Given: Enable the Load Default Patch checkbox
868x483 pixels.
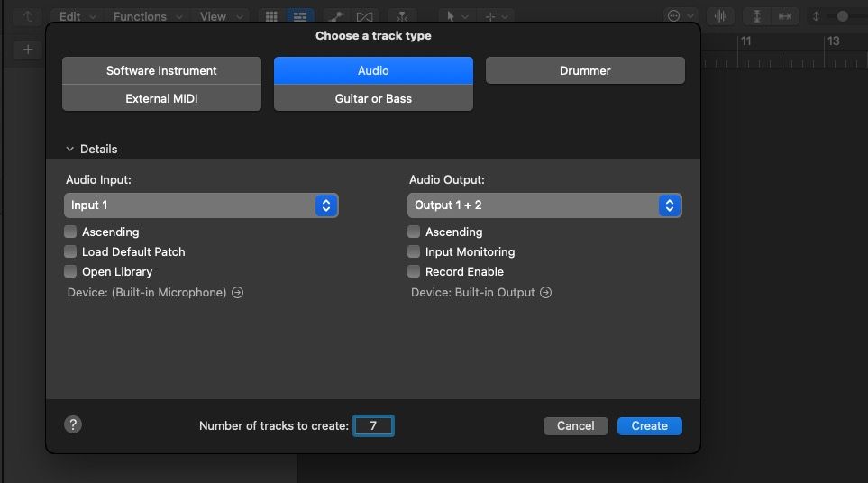Looking at the screenshot, I should tap(70, 252).
